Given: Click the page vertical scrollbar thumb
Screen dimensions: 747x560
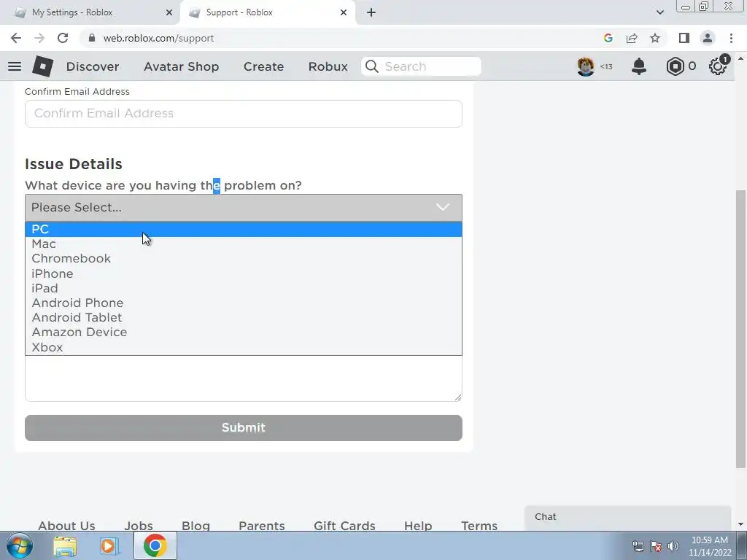Looking at the screenshot, I should [740, 329].
